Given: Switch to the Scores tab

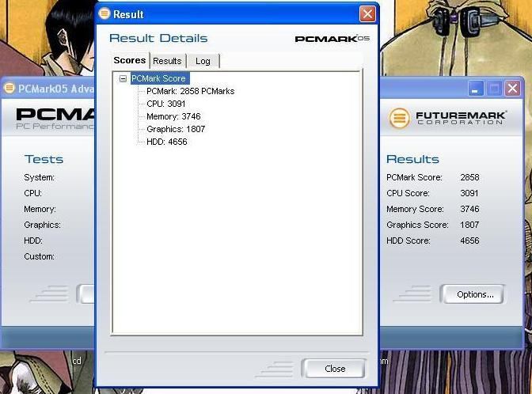Looking at the screenshot, I should pyautogui.click(x=129, y=60).
